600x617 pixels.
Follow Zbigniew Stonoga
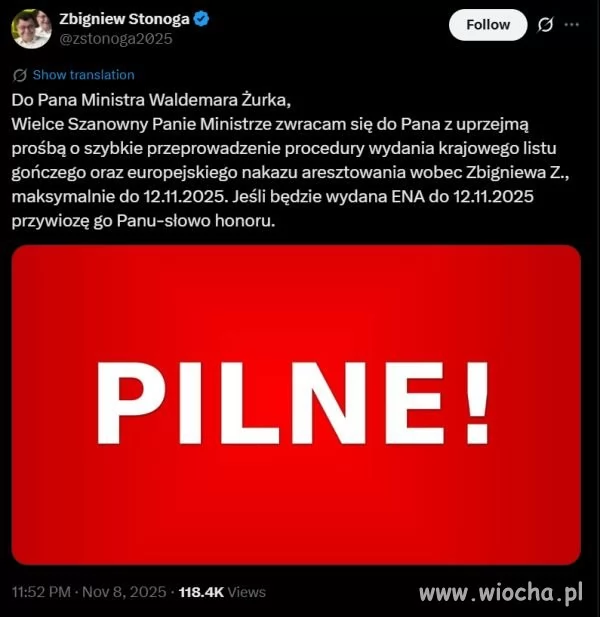[x=488, y=25]
